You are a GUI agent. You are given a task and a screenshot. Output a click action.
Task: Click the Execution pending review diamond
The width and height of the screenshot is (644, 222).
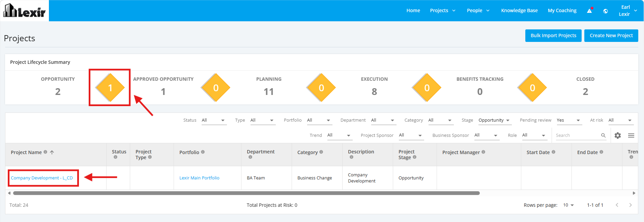[427, 88]
